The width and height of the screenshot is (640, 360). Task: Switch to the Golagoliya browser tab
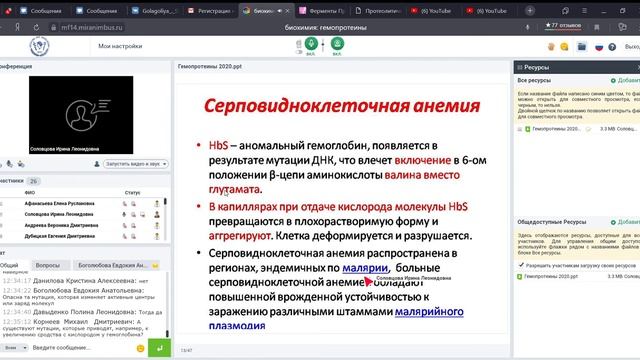pyautogui.click(x=154, y=11)
